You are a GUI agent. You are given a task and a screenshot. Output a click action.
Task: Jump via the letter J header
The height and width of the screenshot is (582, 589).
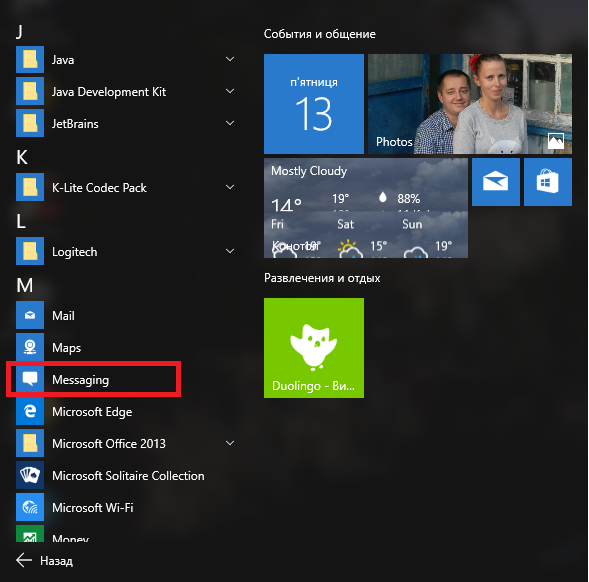(20, 32)
